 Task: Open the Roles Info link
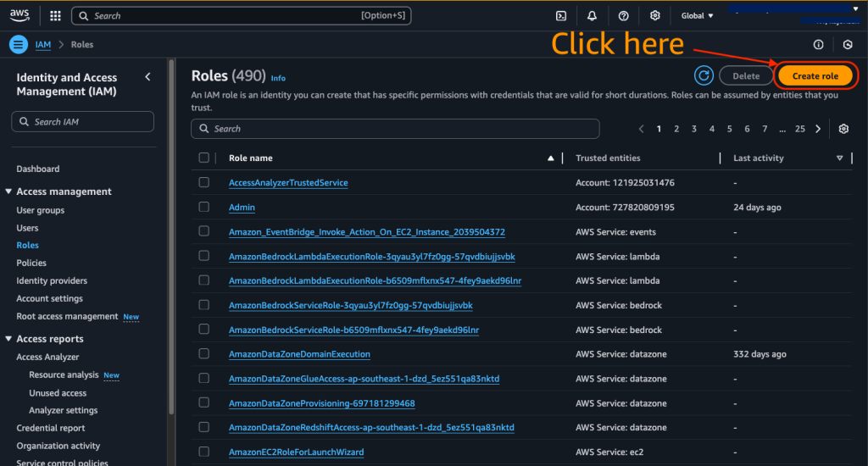(x=278, y=78)
